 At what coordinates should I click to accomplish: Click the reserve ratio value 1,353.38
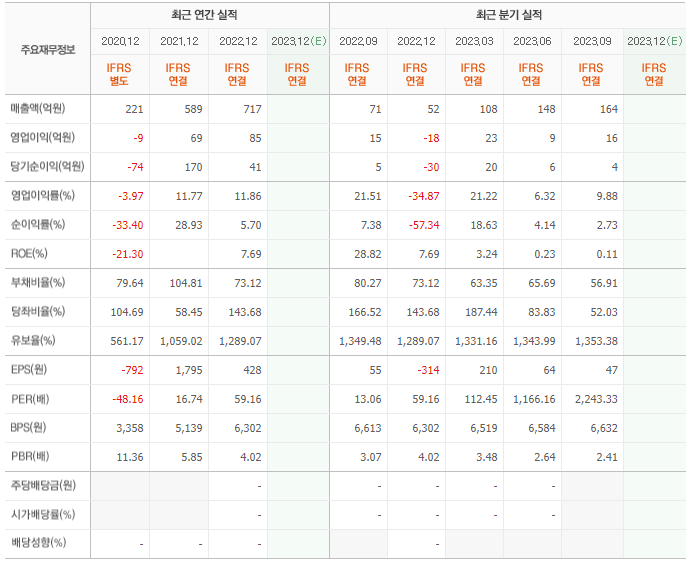pos(596,341)
